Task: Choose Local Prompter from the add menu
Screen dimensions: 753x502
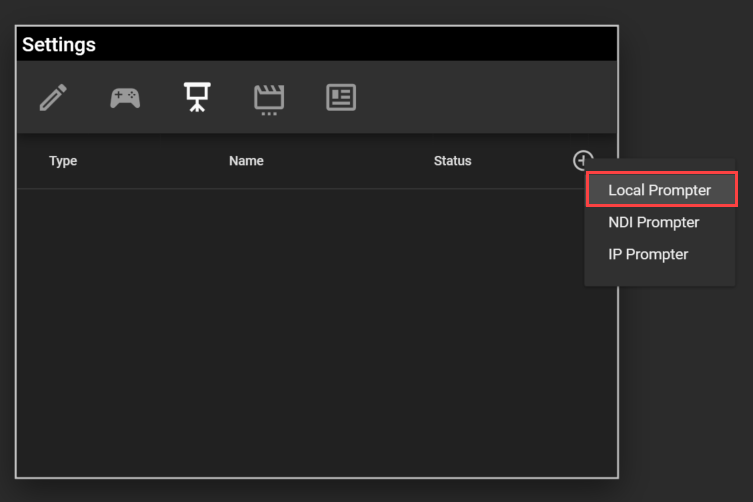Action: 660,190
